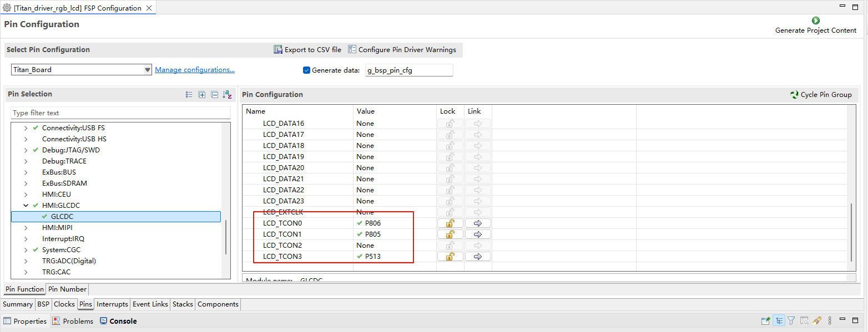The height and width of the screenshot is (332, 868).
Task: Collapse the HMI:GLCDC tree node
Action: pyautogui.click(x=26, y=206)
